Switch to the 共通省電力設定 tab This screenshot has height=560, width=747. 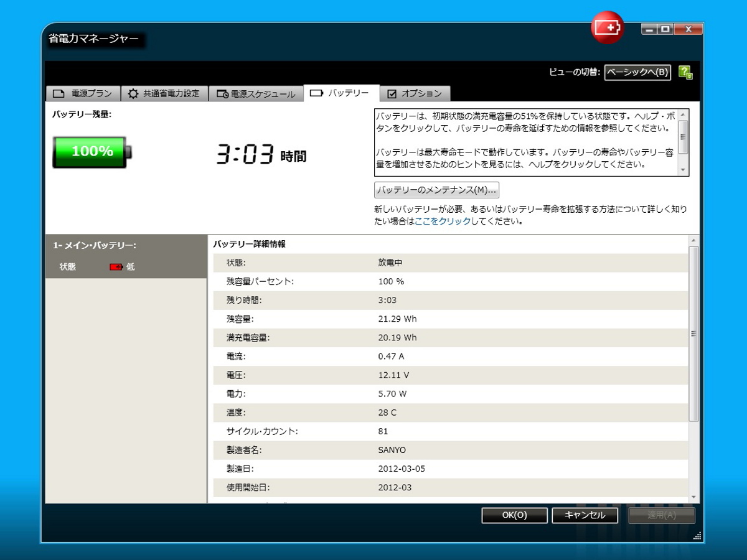click(164, 93)
